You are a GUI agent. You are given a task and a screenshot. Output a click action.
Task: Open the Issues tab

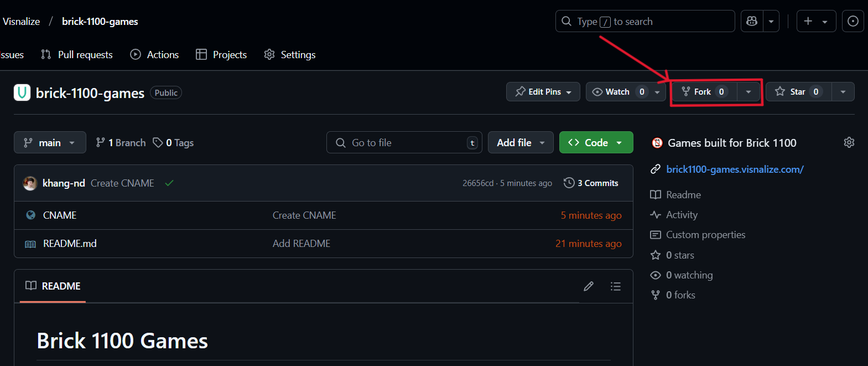click(x=12, y=54)
